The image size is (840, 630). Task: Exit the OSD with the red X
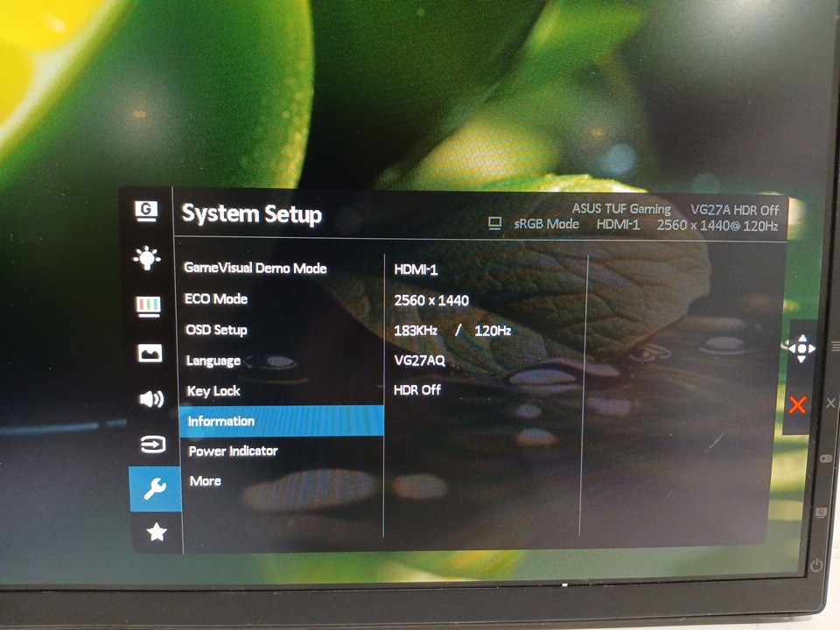798,405
